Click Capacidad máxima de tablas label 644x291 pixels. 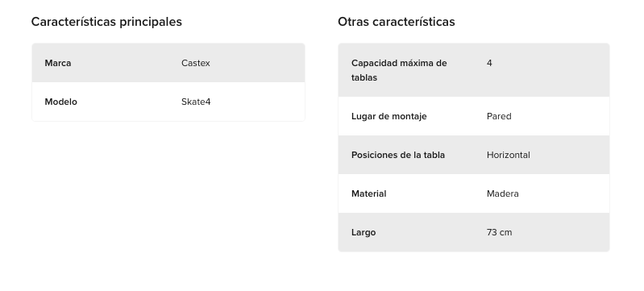coord(399,70)
